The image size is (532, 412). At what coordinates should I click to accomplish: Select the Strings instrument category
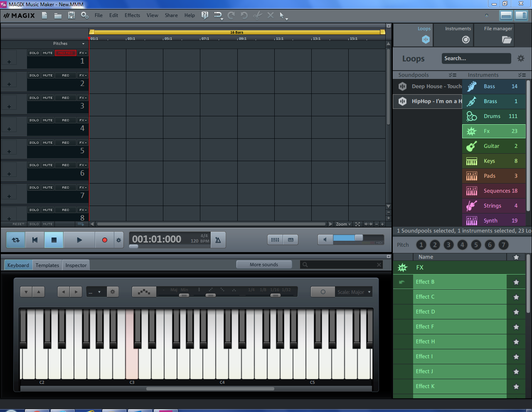coord(494,206)
